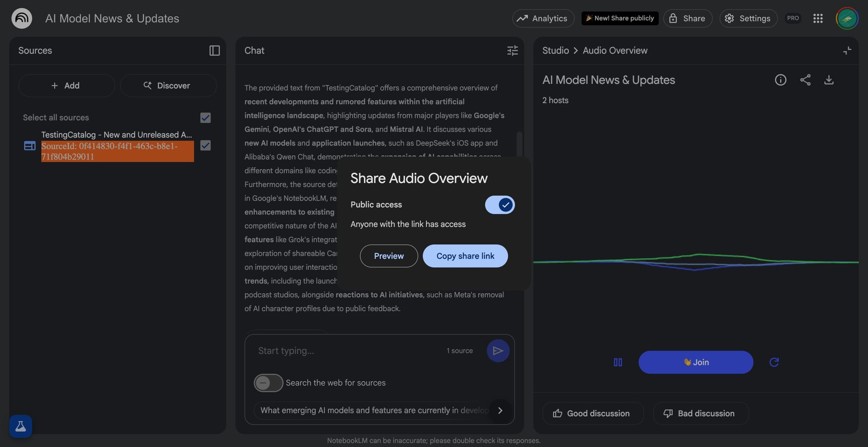Screen dimensions: 868x447
Task: Pause the audio overview playback
Action: click(618, 362)
